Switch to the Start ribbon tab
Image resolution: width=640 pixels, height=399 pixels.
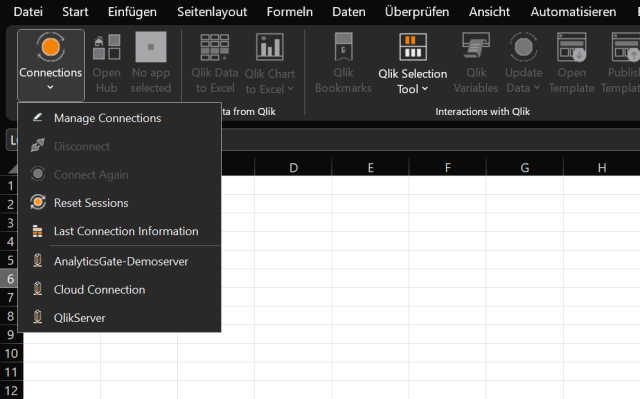click(75, 12)
